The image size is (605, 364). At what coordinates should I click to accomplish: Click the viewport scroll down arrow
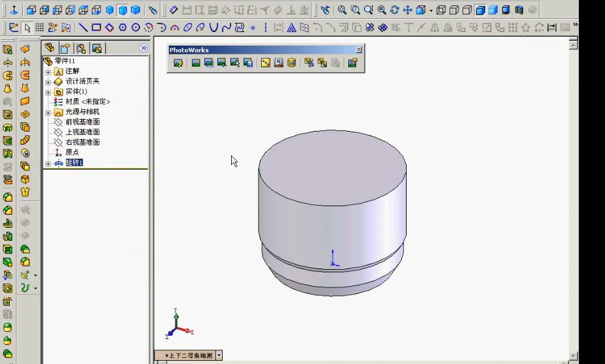(574, 356)
